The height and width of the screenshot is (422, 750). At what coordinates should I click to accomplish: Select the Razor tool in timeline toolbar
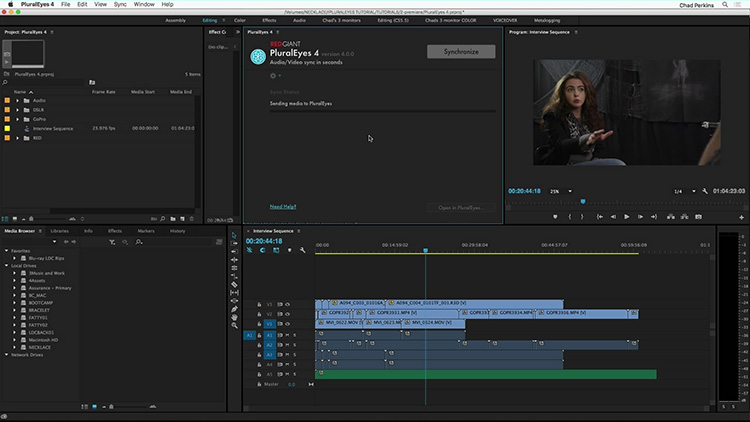(234, 284)
